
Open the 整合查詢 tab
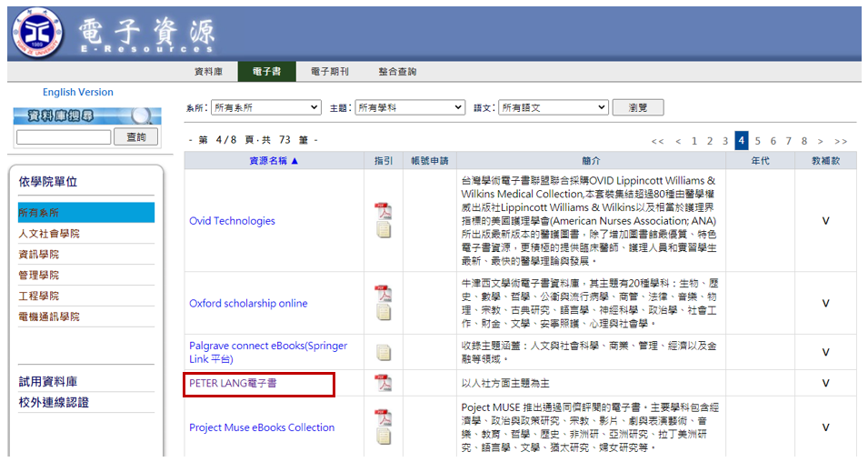(397, 72)
